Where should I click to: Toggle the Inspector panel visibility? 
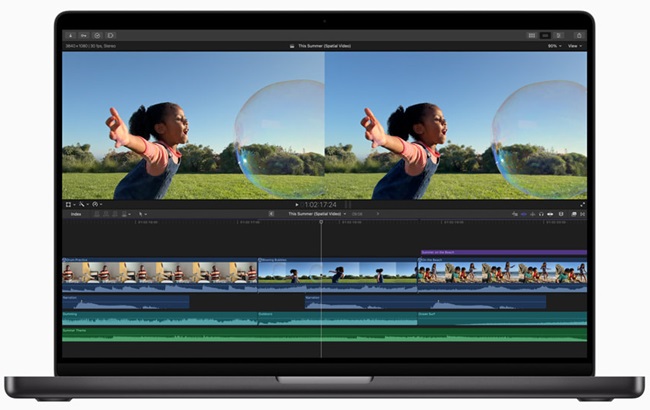point(558,35)
